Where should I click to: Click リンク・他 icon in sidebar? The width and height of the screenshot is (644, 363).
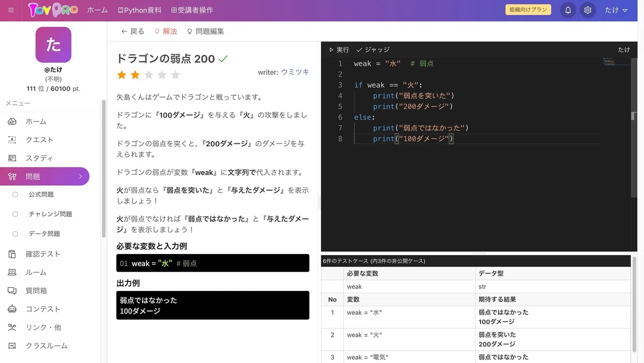(x=12, y=327)
